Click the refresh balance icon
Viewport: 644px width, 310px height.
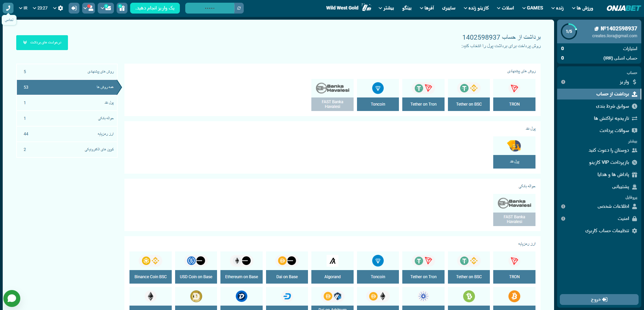click(239, 8)
